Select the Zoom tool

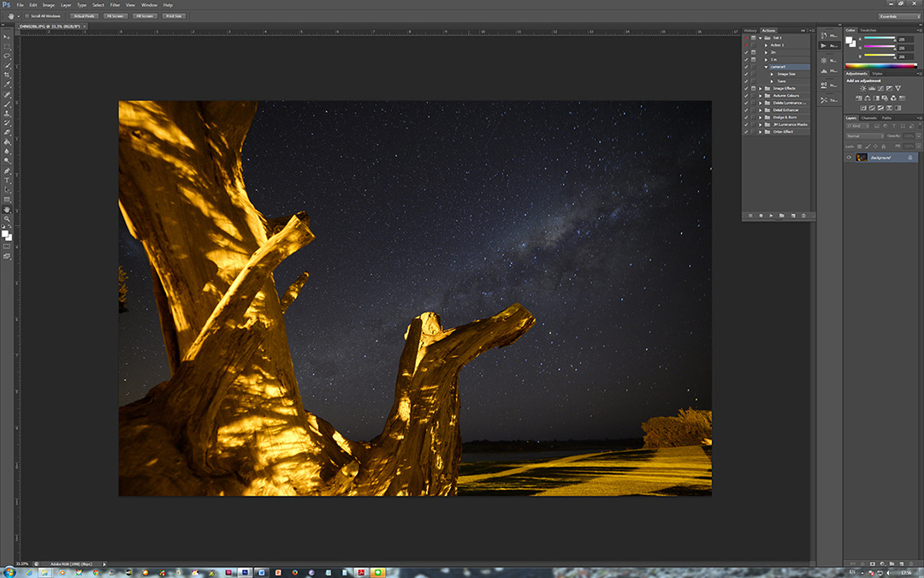click(x=7, y=218)
